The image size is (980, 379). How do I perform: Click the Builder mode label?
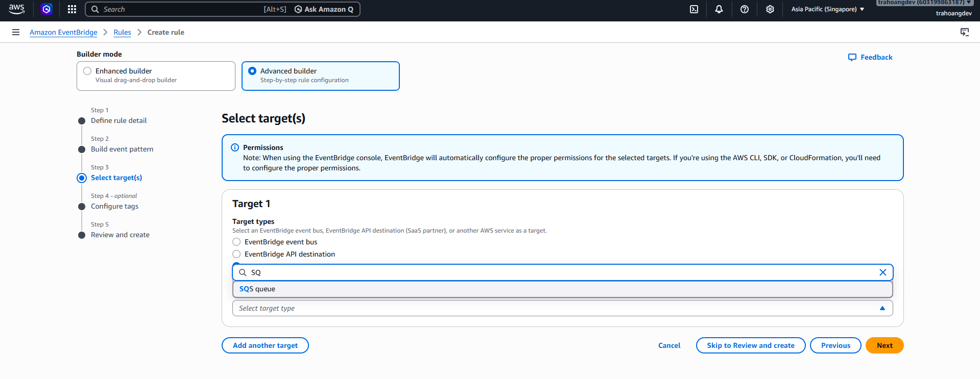click(99, 54)
